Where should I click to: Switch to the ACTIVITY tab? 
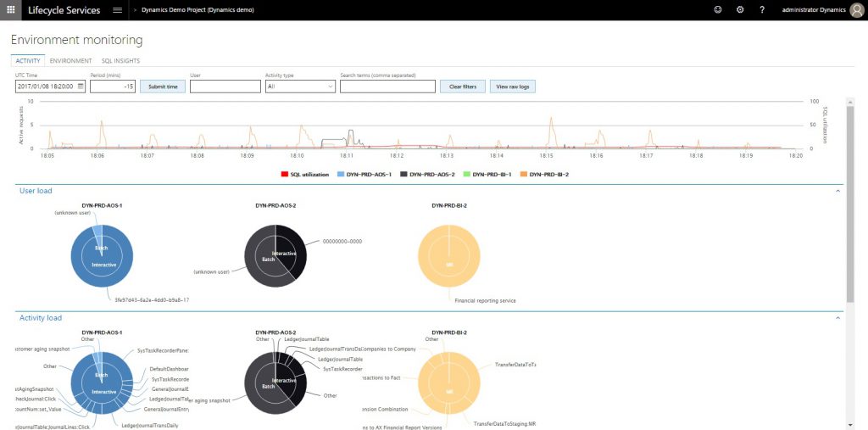(28, 61)
